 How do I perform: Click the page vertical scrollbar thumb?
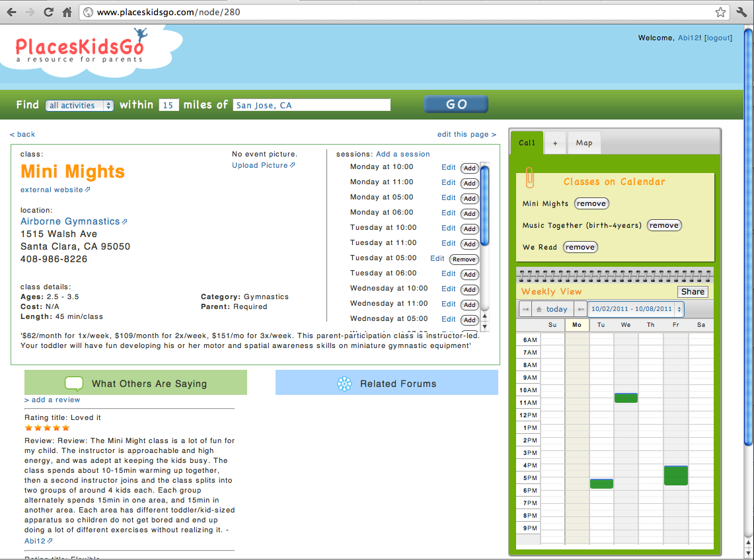click(749, 238)
